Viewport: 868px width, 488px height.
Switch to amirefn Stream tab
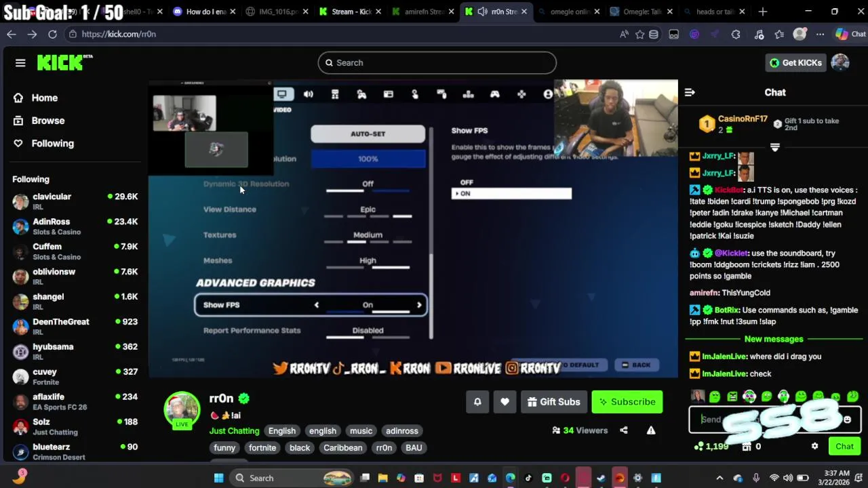[x=424, y=12]
